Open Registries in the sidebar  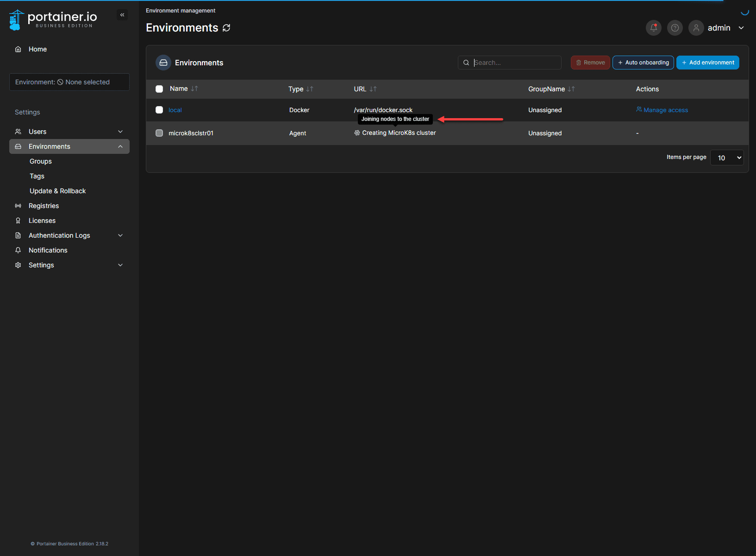44,206
